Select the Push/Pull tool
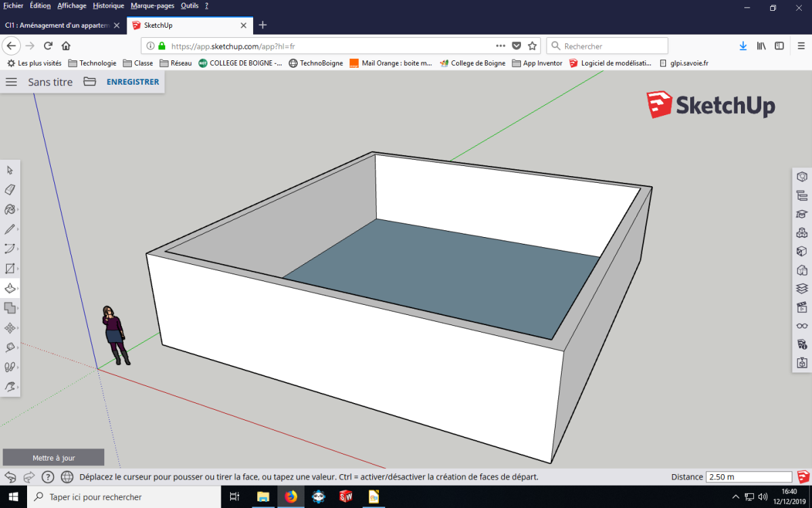The image size is (812, 508). pos(9,289)
